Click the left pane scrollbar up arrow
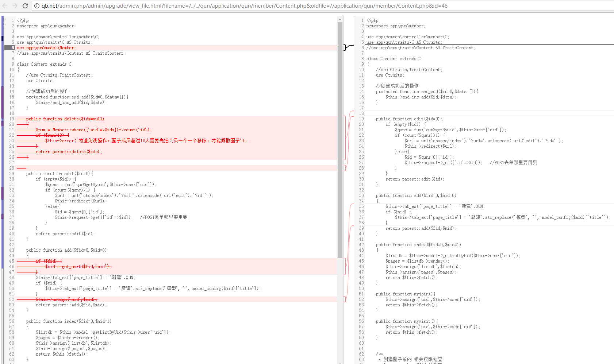Image resolution: width=614 pixels, height=364 pixels. [x=340, y=20]
